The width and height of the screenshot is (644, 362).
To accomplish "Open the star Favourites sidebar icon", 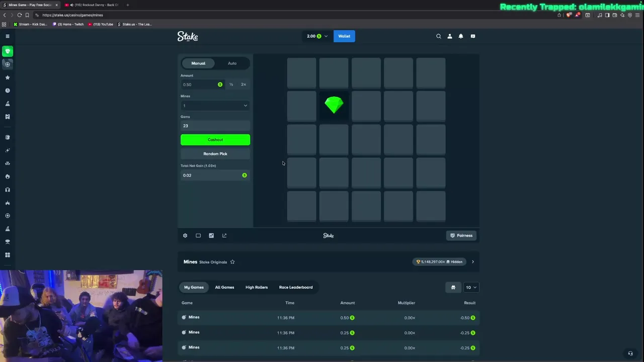I will (x=8, y=77).
